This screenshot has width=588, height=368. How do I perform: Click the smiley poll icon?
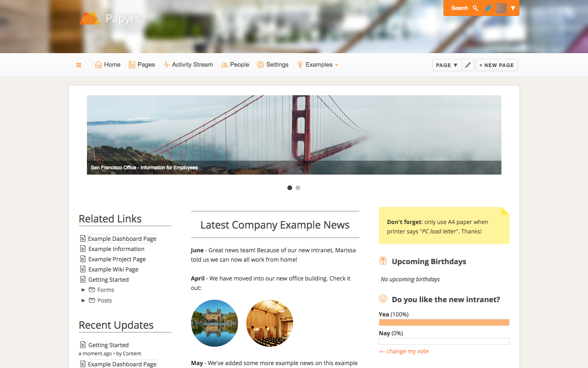tap(383, 298)
